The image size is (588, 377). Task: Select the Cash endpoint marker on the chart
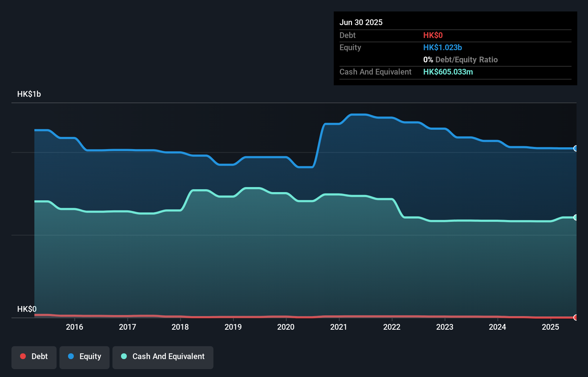coord(576,217)
